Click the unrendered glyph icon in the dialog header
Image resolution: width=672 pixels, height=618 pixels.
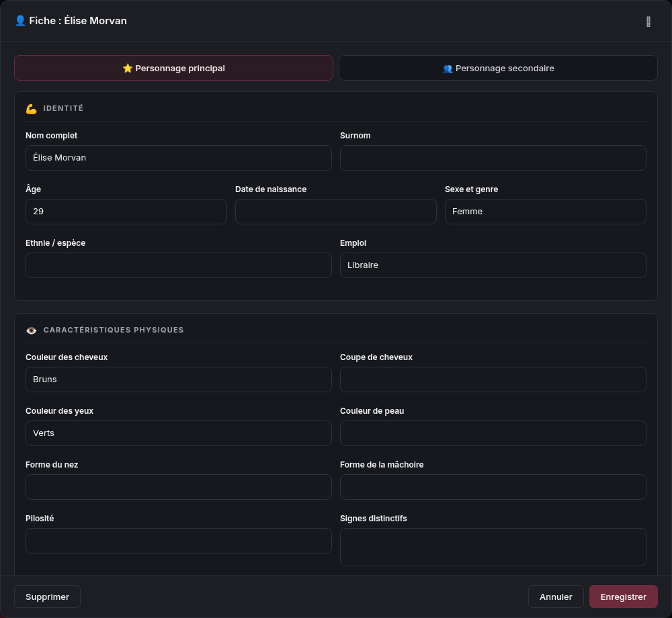click(648, 21)
